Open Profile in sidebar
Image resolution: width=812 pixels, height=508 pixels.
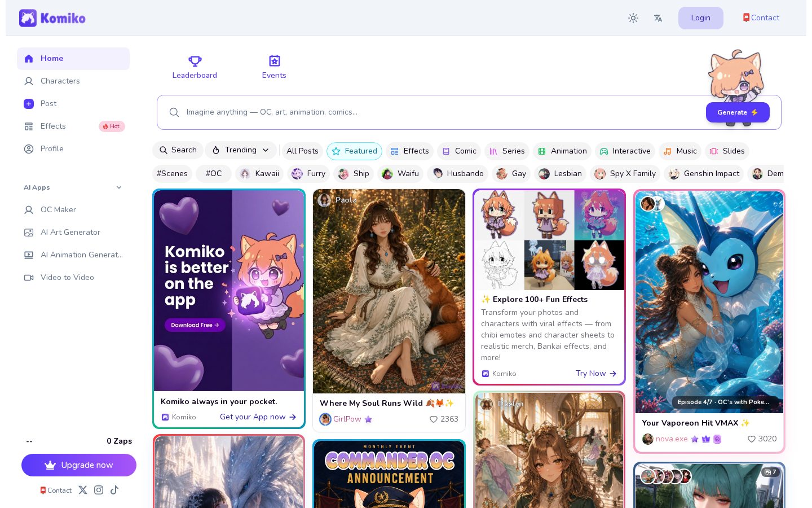(x=73, y=149)
